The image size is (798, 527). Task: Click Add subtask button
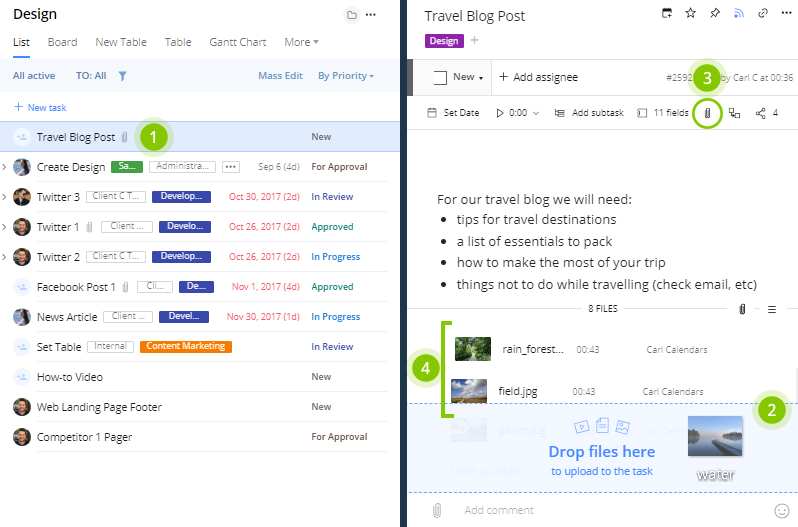[x=589, y=113]
